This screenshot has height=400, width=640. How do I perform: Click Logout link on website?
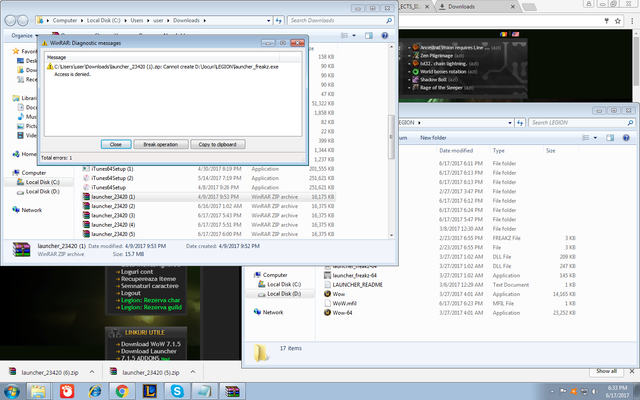pos(131,293)
